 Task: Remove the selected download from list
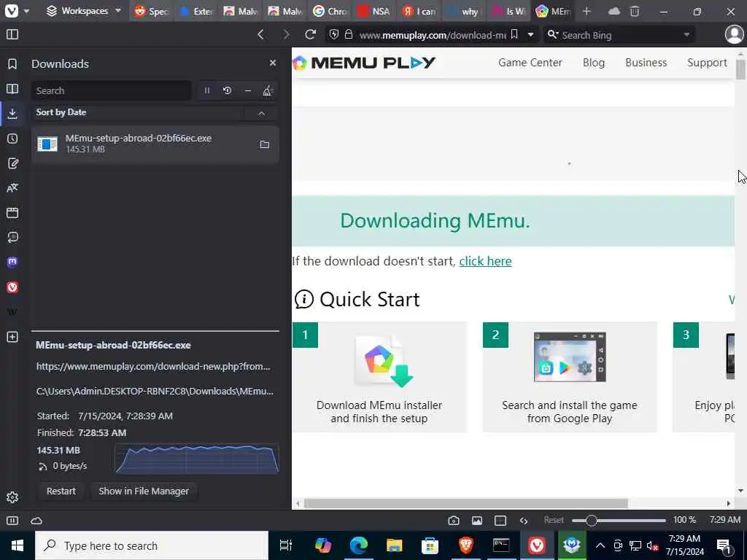(x=248, y=90)
